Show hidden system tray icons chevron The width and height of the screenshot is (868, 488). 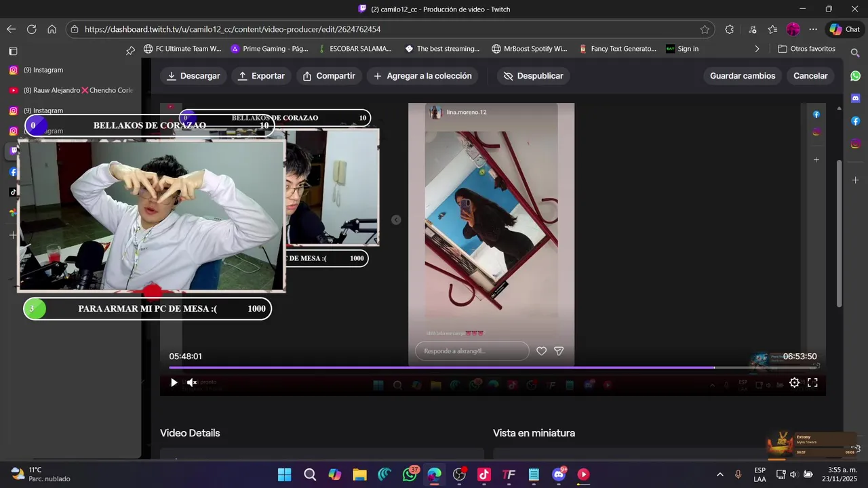(719, 474)
